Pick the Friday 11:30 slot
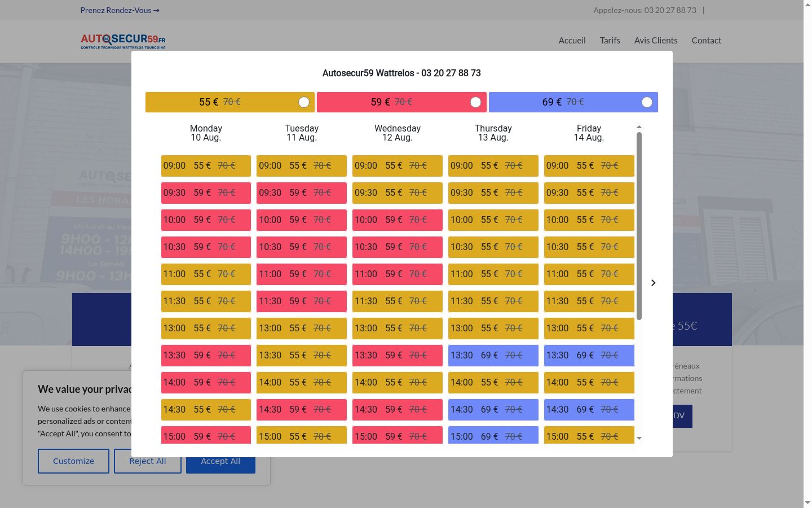The image size is (812, 508). 589,301
